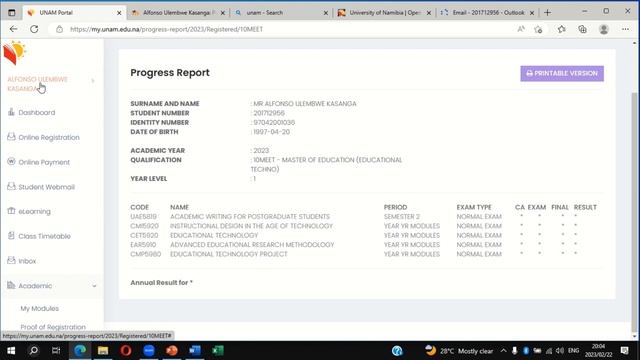Open Microsoft Edge from taskbar
Image resolution: width=640 pixels, height=360 pixels.
pyautogui.click(x=80, y=351)
